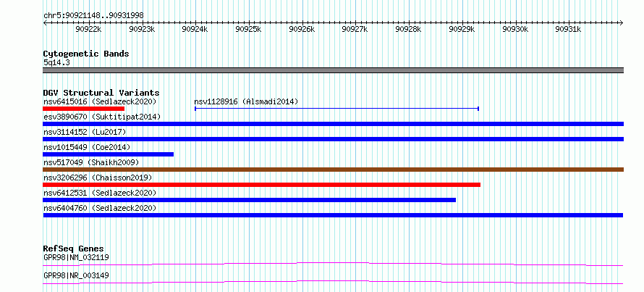
Task: Click the blue nsv6404760 variant bar
Action: 333,215
